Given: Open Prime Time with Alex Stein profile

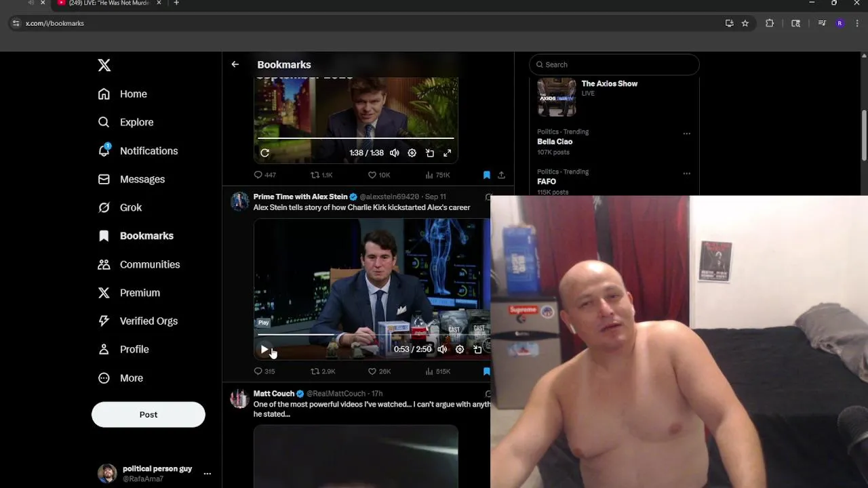Looking at the screenshot, I should coord(300,197).
